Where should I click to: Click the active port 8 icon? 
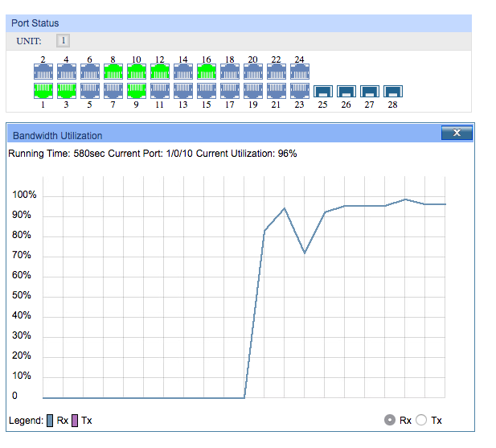(x=113, y=72)
